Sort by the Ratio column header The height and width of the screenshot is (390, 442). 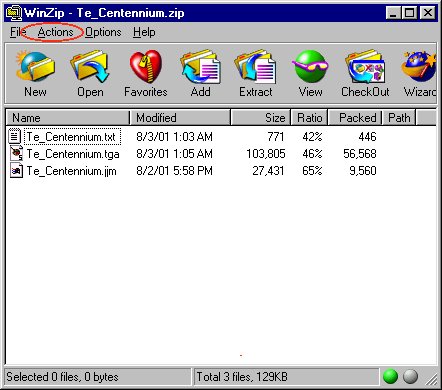click(x=310, y=118)
